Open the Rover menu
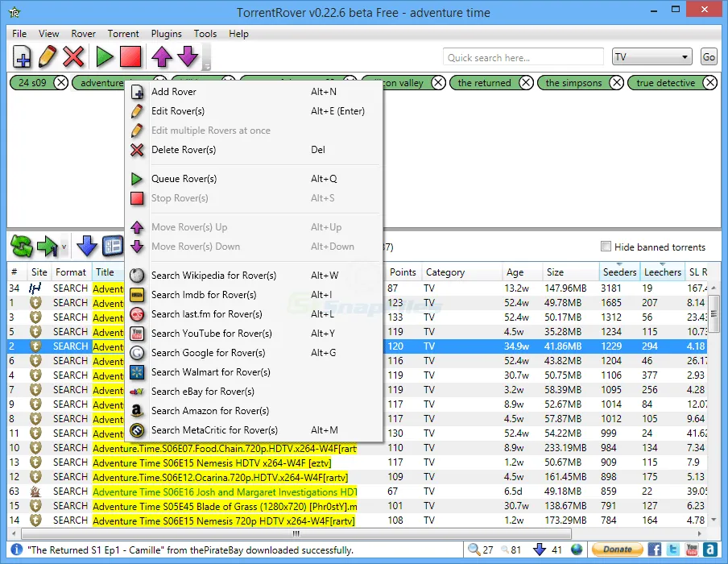728x564 pixels. pos(83,34)
